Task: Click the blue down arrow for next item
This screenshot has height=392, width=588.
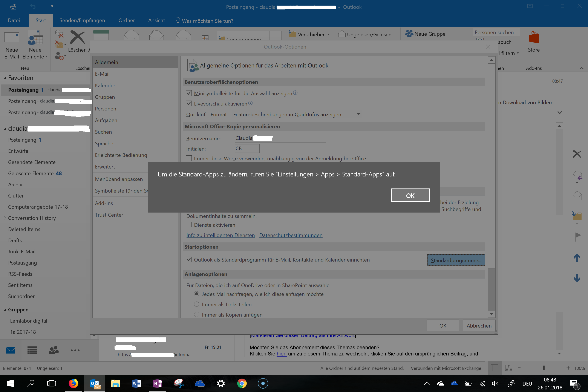Action: pos(577,278)
